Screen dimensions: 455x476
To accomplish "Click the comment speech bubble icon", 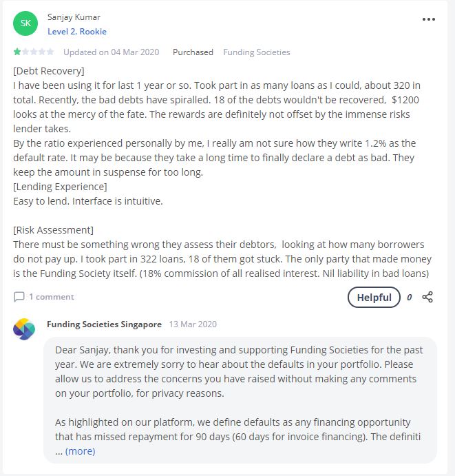I will pos(19,297).
